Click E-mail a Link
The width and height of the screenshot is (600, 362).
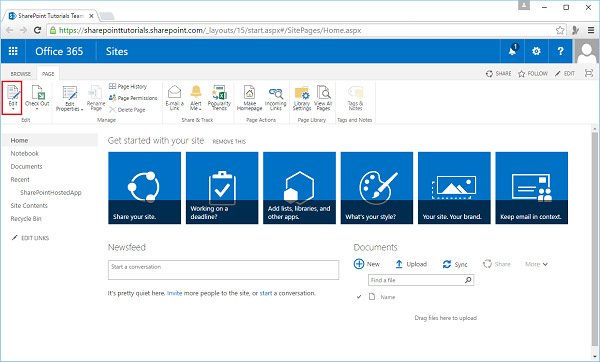[x=174, y=98]
